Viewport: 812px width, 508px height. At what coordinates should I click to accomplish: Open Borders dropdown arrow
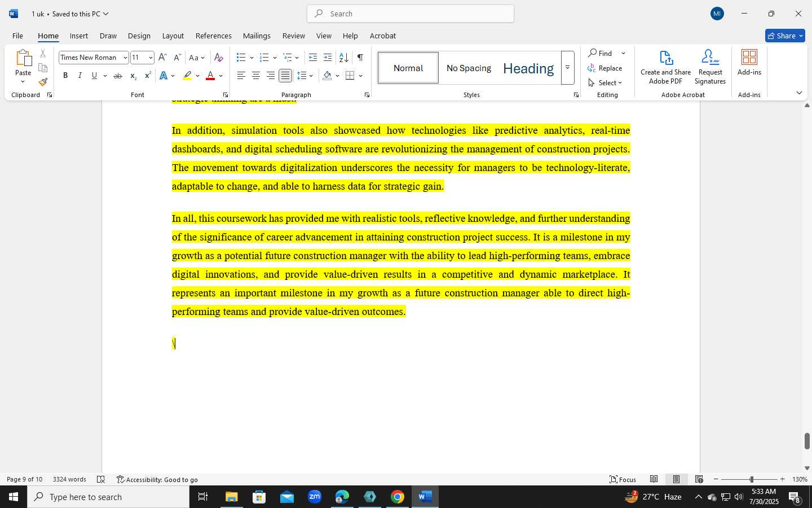tap(360, 76)
